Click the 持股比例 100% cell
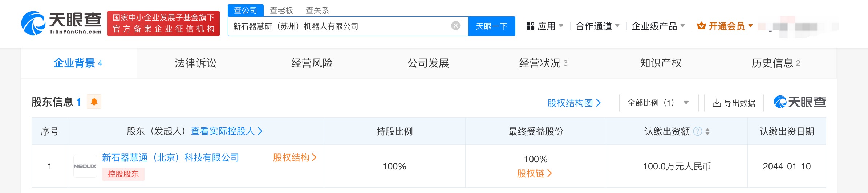The width and height of the screenshot is (868, 193). click(x=394, y=167)
